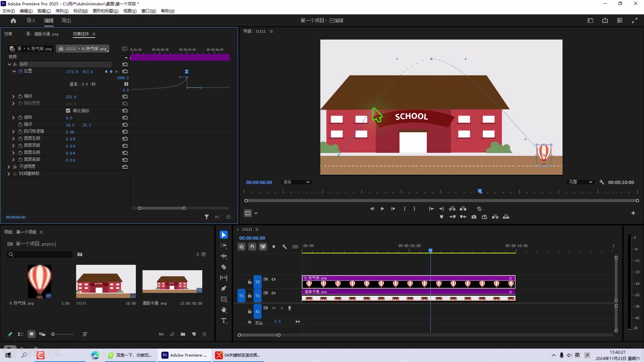
Task: Open the zoom level dropdown (适合)
Action: pos(296,182)
